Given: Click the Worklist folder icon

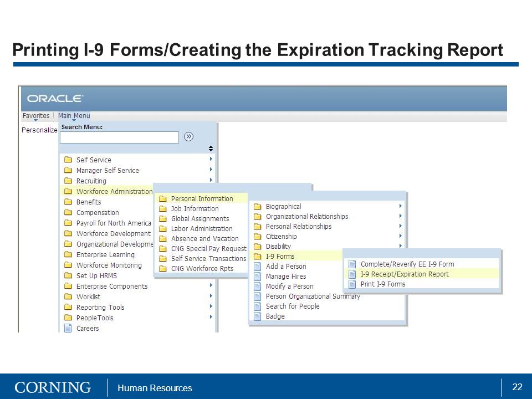Looking at the screenshot, I should click(x=68, y=296).
